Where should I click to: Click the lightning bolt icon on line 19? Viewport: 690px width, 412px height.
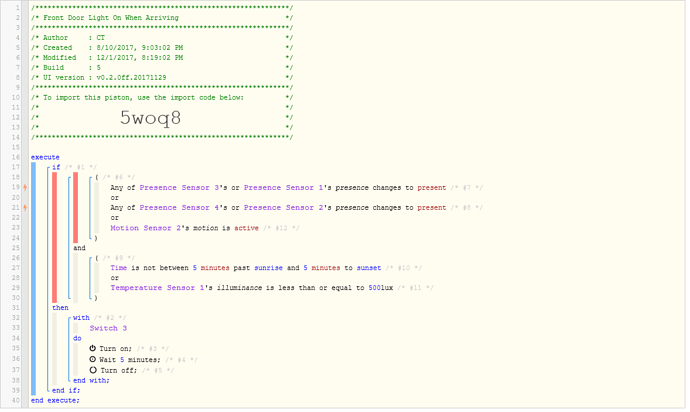tap(25, 188)
